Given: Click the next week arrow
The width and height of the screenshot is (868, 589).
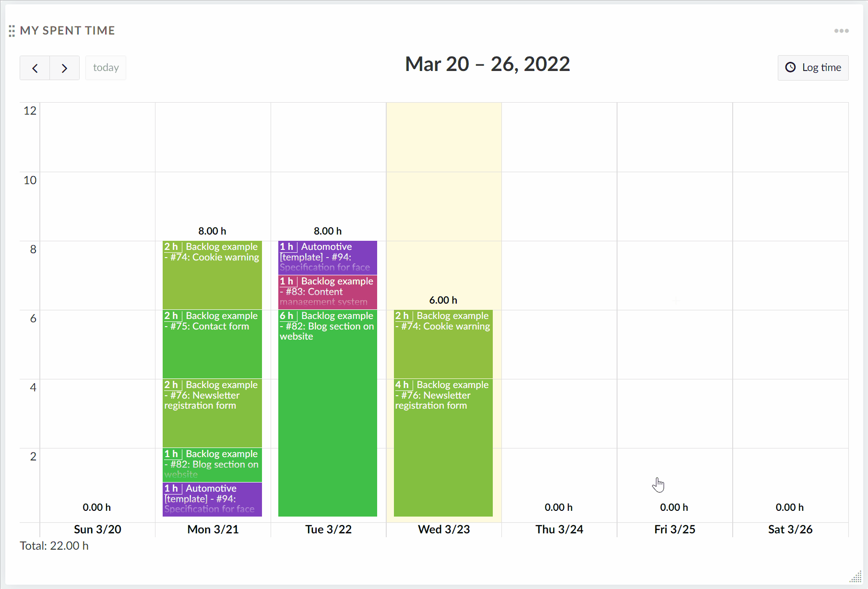Looking at the screenshot, I should [x=64, y=68].
